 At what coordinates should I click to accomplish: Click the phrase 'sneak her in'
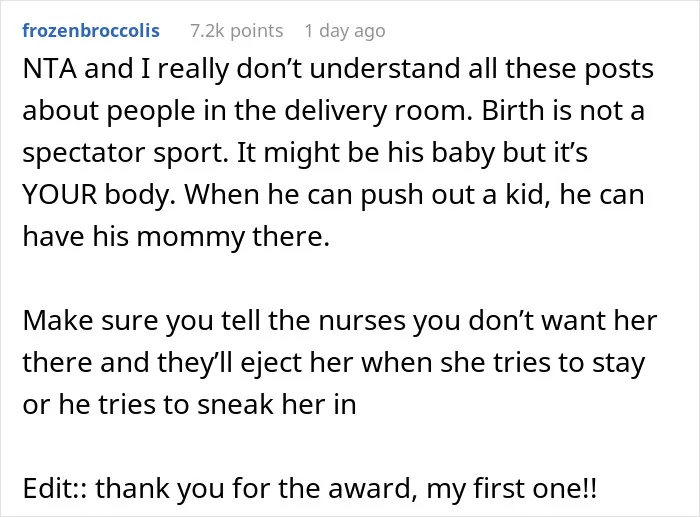point(277,404)
